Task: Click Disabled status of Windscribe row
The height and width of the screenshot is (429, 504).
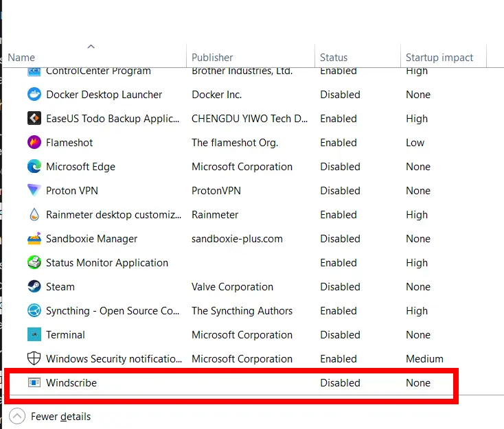Action: (340, 383)
